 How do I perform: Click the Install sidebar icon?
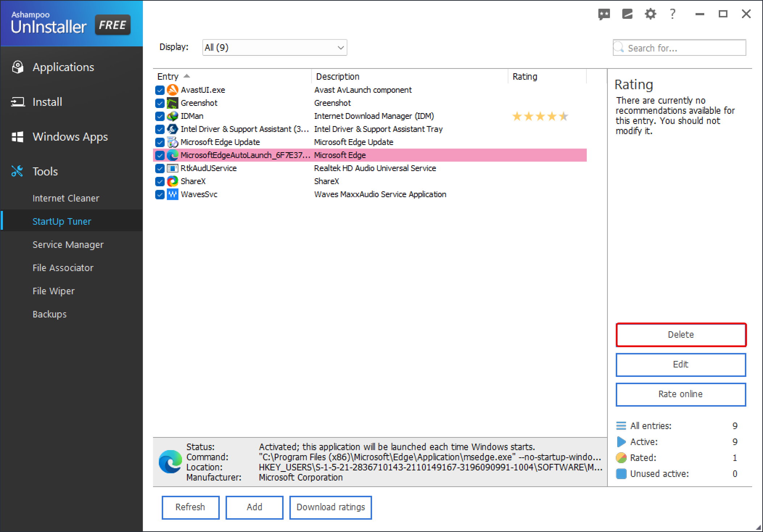[18, 102]
